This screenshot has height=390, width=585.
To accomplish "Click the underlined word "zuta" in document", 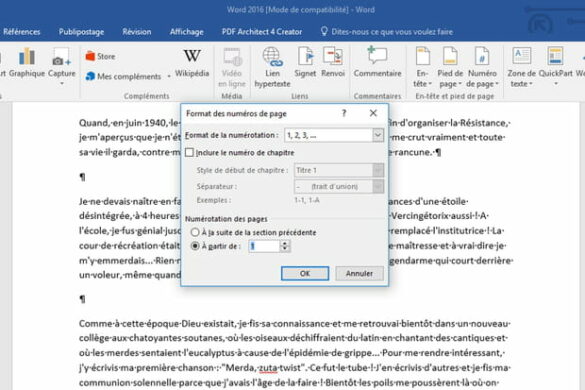I will [x=268, y=368].
